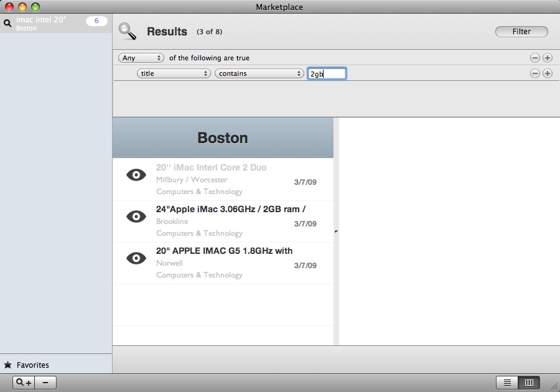Open the Any/All match dropdown
Viewport: 560px width, 392px height.
coord(141,58)
